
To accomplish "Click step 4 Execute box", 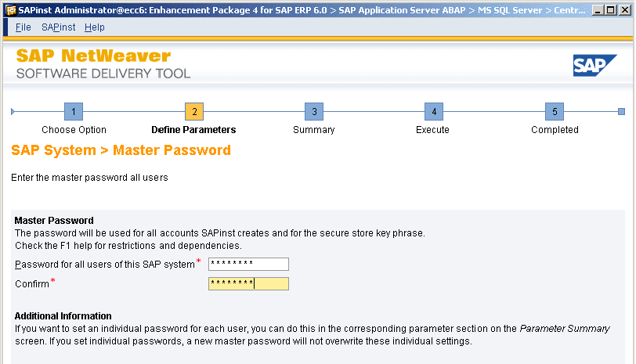I will click(434, 111).
